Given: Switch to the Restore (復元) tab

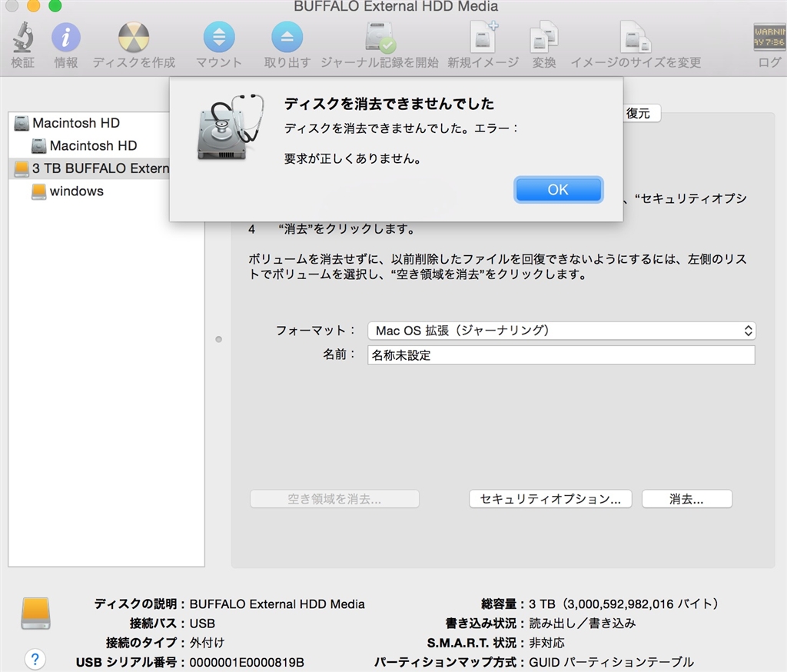Looking at the screenshot, I should [x=638, y=114].
